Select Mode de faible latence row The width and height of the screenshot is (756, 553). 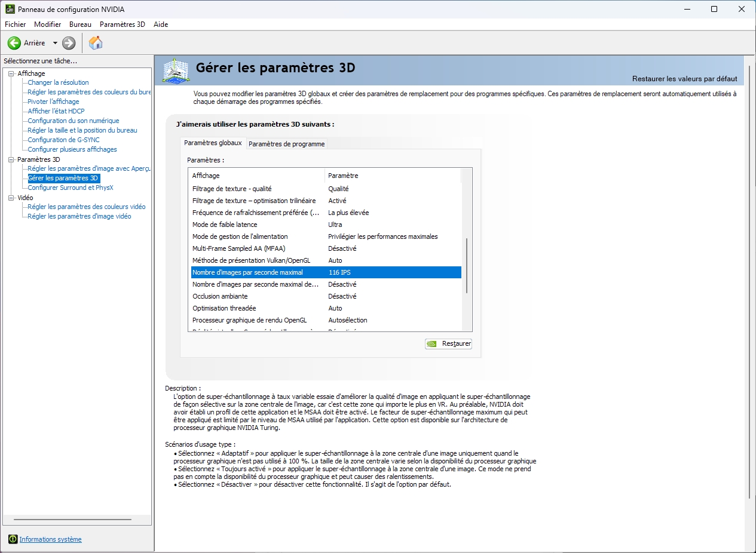[x=326, y=225]
